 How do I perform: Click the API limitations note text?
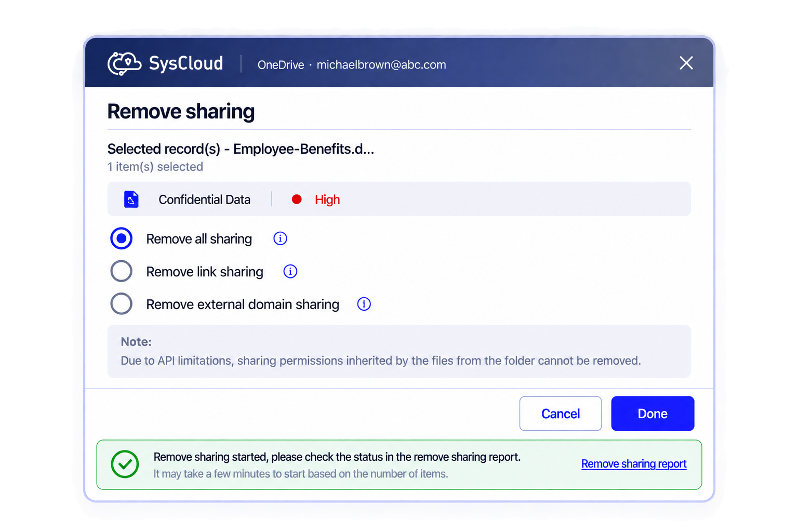tap(381, 361)
